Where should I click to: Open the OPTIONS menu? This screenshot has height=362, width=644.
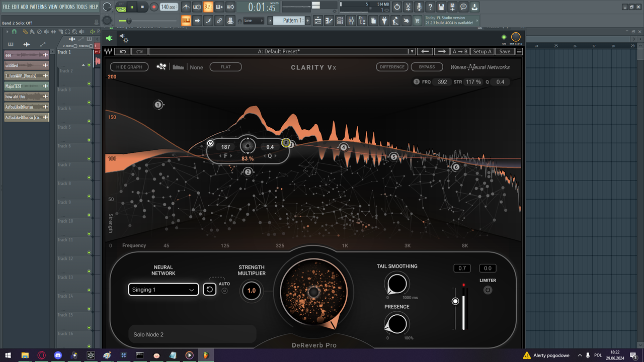pyautogui.click(x=67, y=7)
